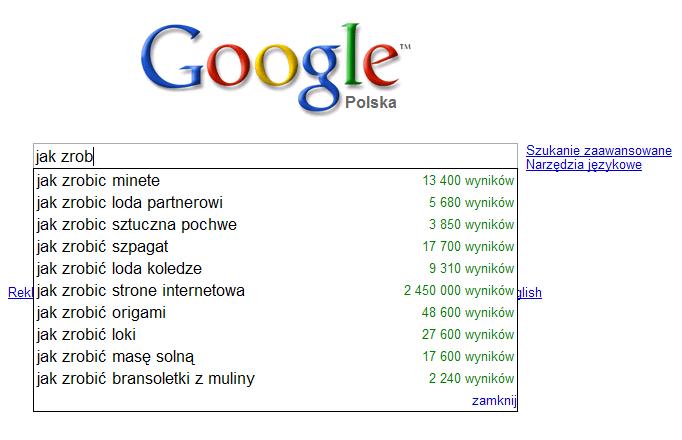The width and height of the screenshot is (682, 440).
Task: Choose the "jak zrobic strone internetowa" suggestion
Action: (140, 291)
